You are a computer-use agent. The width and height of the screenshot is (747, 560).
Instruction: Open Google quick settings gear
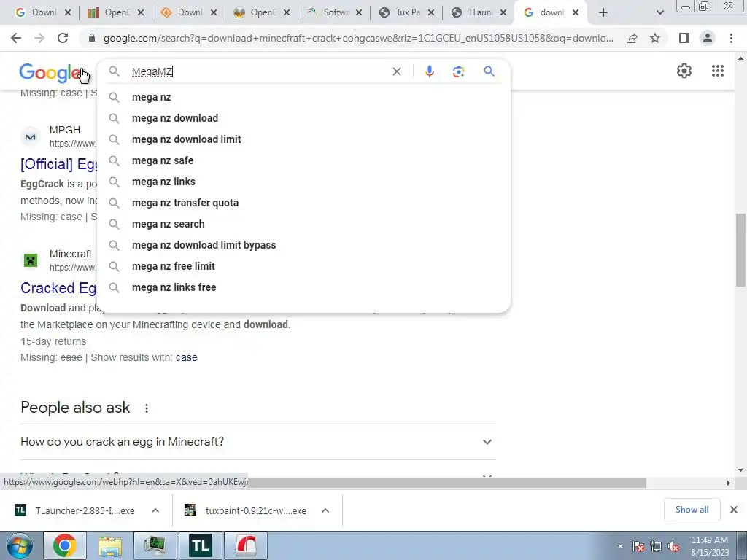point(684,71)
